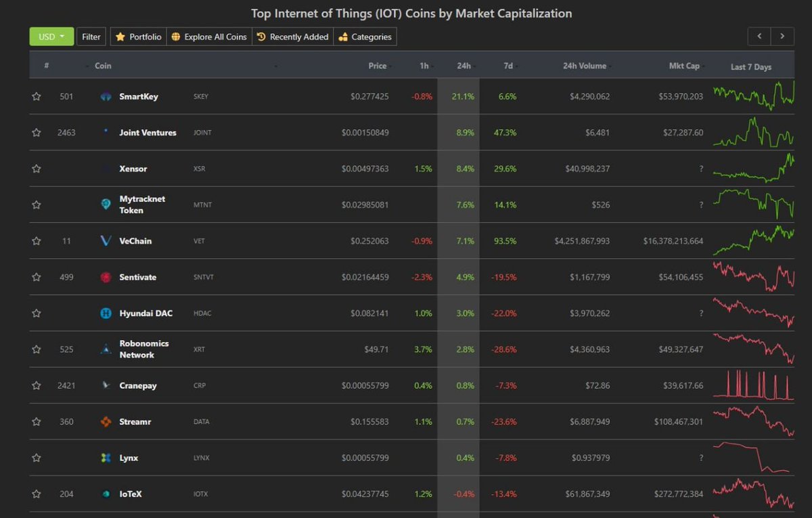Screen dimensions: 812x518
Task: Click VeChain 7-day sparkline chart
Action: click(x=753, y=240)
